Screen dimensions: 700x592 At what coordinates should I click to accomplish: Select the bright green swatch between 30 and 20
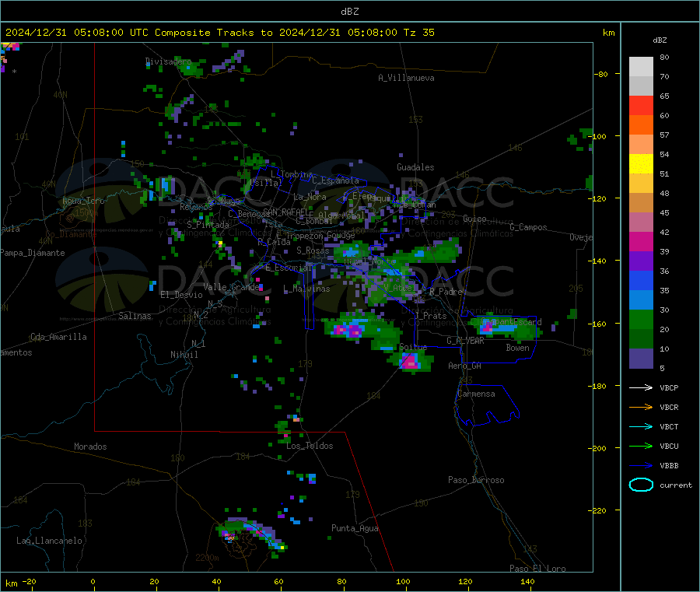coord(641,320)
